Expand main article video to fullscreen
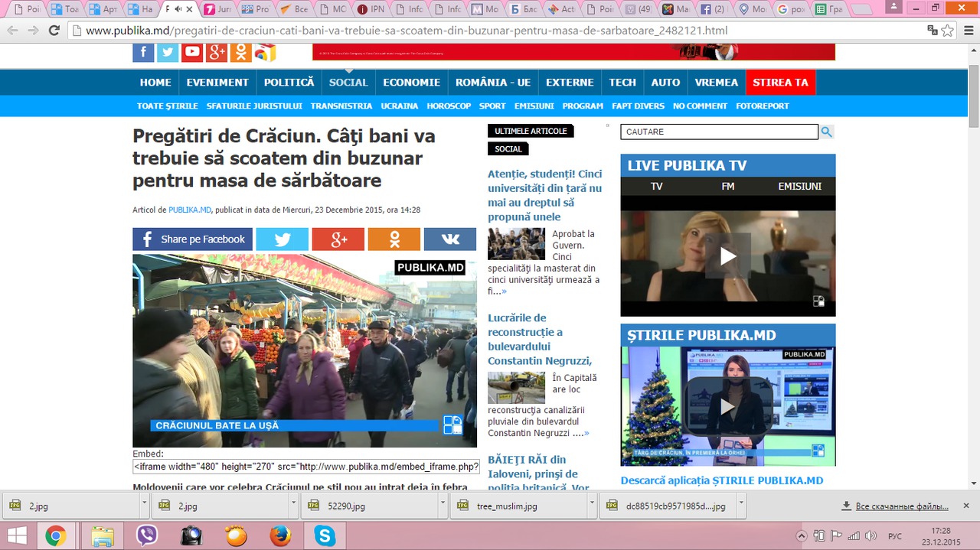The width and height of the screenshot is (980, 550). [453, 425]
